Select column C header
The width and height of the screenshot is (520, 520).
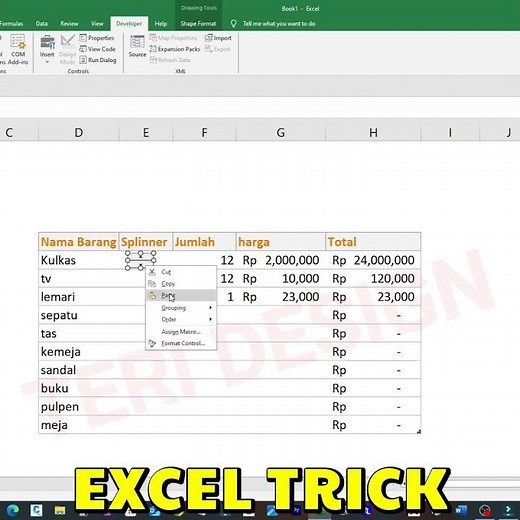19,133
